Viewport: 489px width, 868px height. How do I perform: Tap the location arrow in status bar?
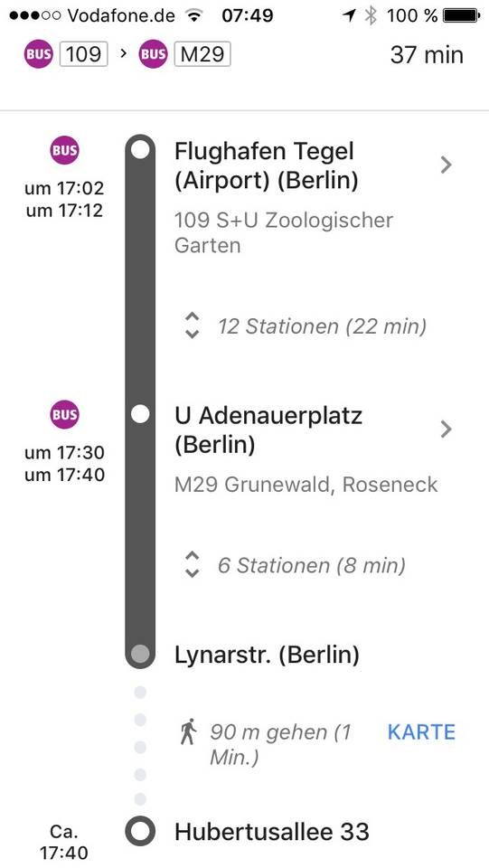pyautogui.click(x=349, y=15)
